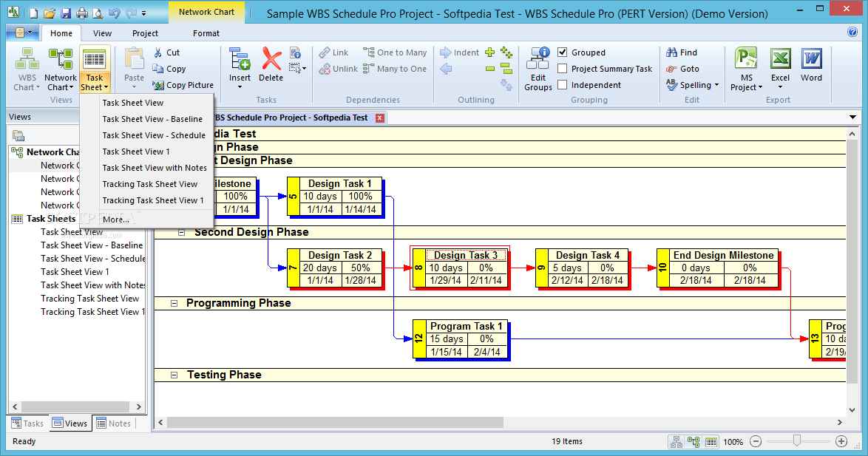Export to Word

(x=811, y=65)
